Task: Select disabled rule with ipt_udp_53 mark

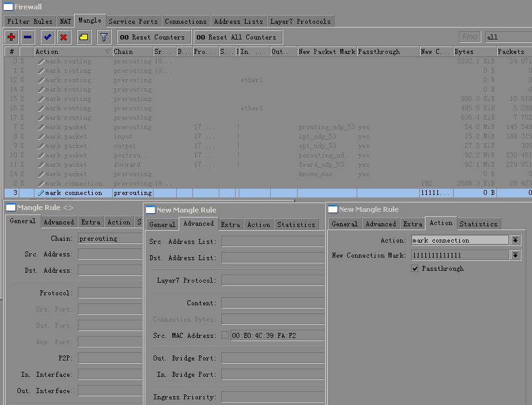Action: coord(268,137)
